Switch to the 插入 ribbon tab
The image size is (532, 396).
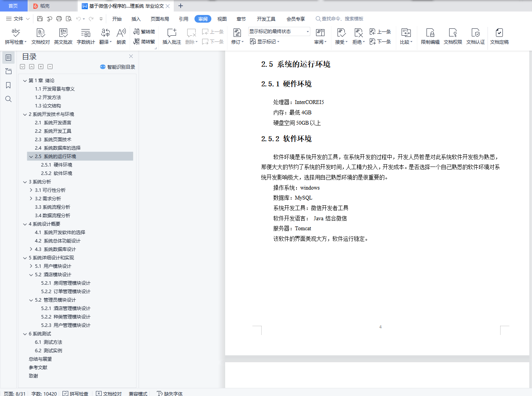(x=136, y=19)
